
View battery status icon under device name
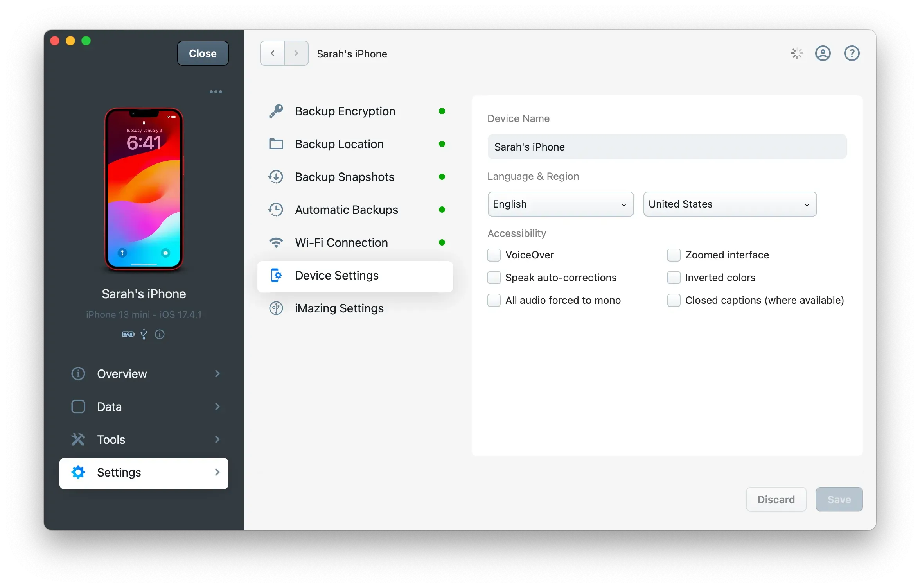(x=128, y=334)
